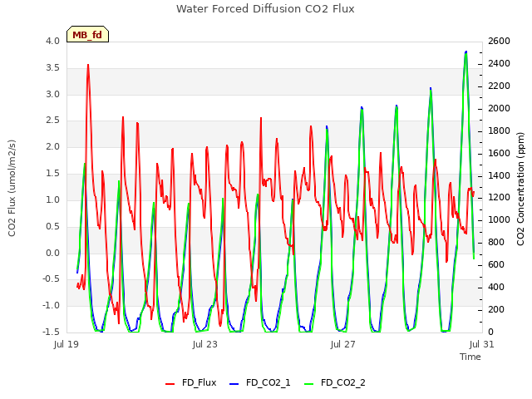Click the 0.0 left axis tick label
532x399 pixels.
coord(52,253)
